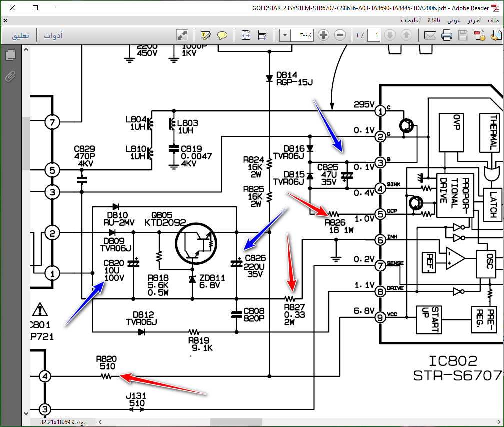The width and height of the screenshot is (504, 427).
Task: Click the D810 RU-2MV diode label
Action: coord(118,219)
